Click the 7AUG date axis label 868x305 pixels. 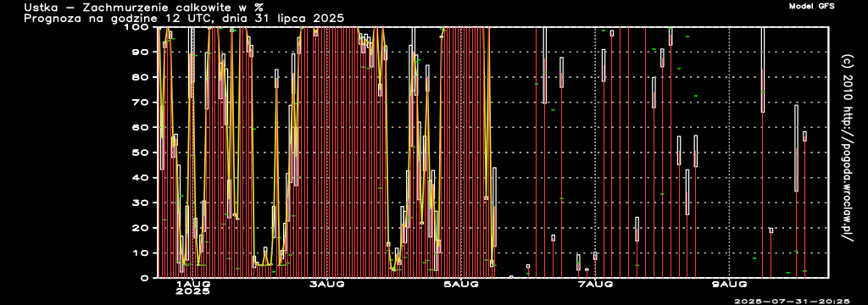595,285
